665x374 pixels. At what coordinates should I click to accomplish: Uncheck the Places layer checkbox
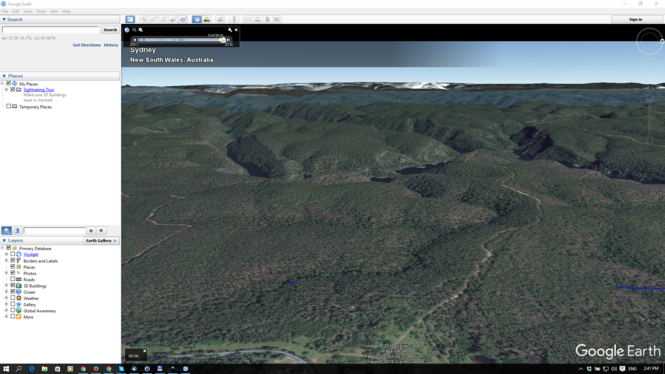pyautogui.click(x=13, y=267)
